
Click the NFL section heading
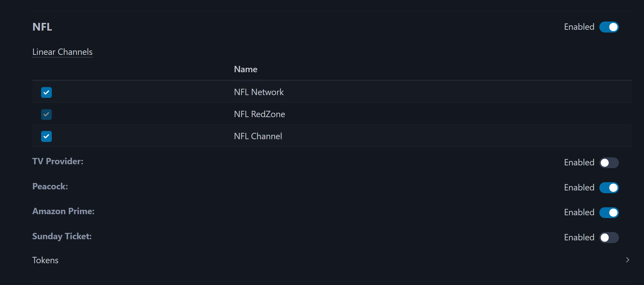pos(42,27)
